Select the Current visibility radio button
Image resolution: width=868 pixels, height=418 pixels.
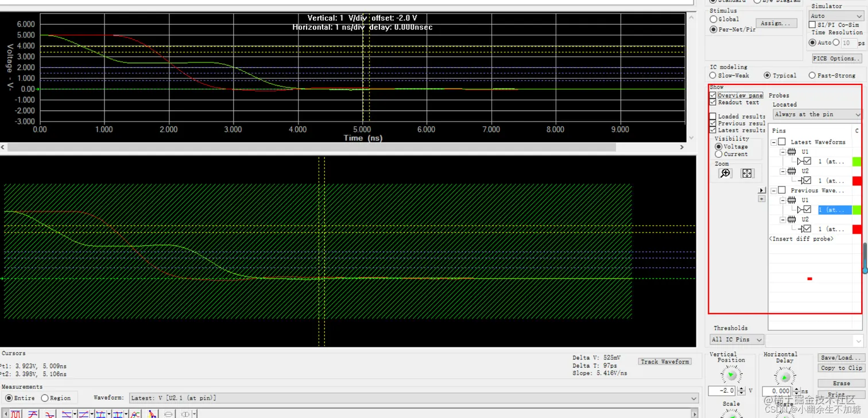tap(718, 154)
